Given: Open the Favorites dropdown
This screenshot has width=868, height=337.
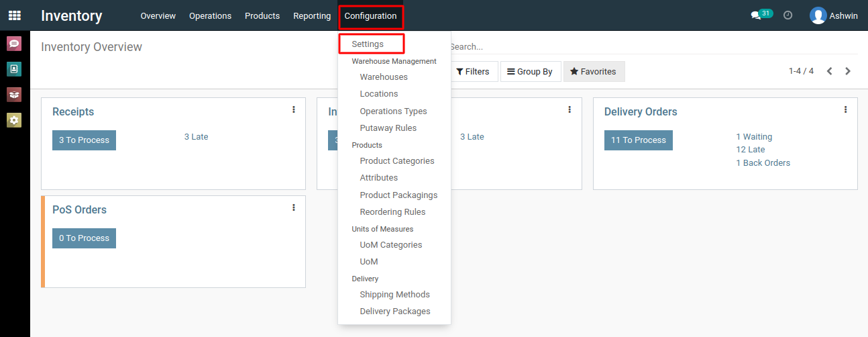Looking at the screenshot, I should (594, 71).
